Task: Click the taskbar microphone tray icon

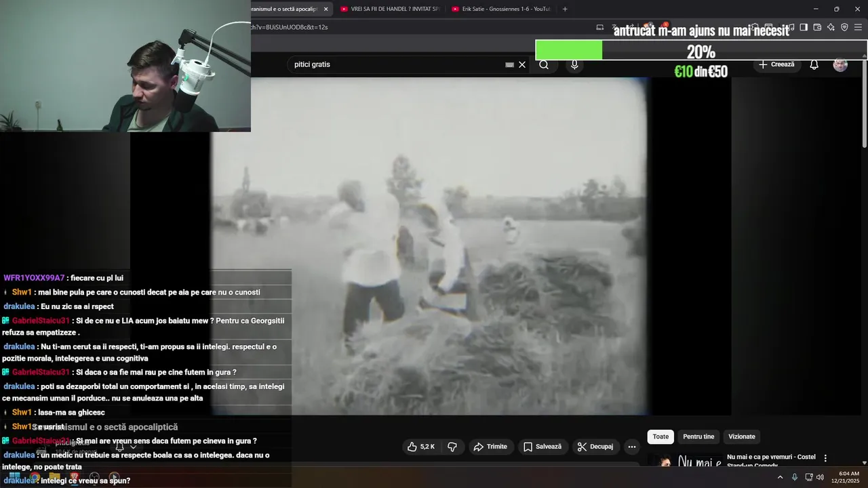Action: click(x=795, y=477)
